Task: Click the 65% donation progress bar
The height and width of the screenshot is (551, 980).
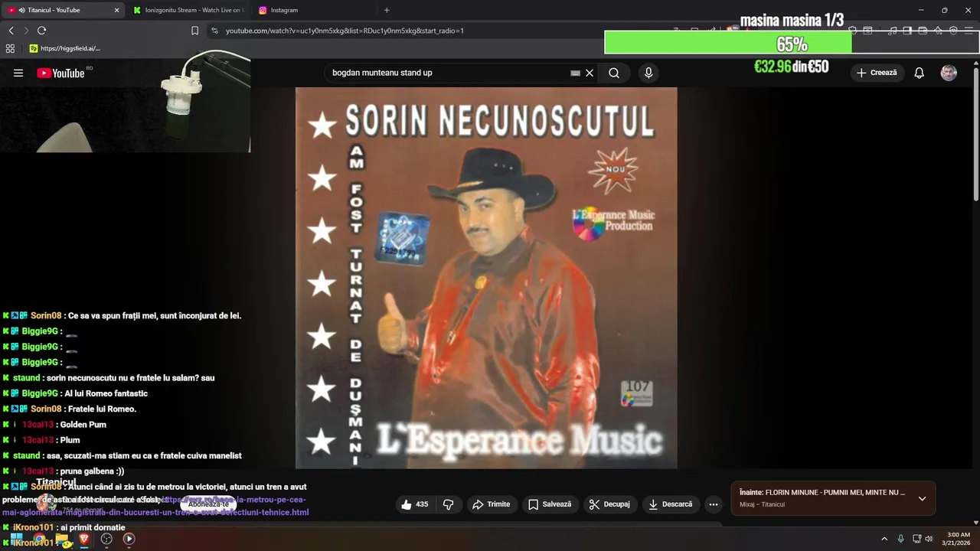Action: point(792,43)
